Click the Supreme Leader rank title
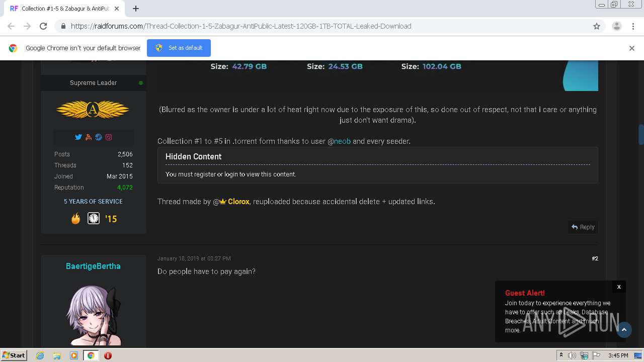This screenshot has width=644, height=362. click(93, 83)
